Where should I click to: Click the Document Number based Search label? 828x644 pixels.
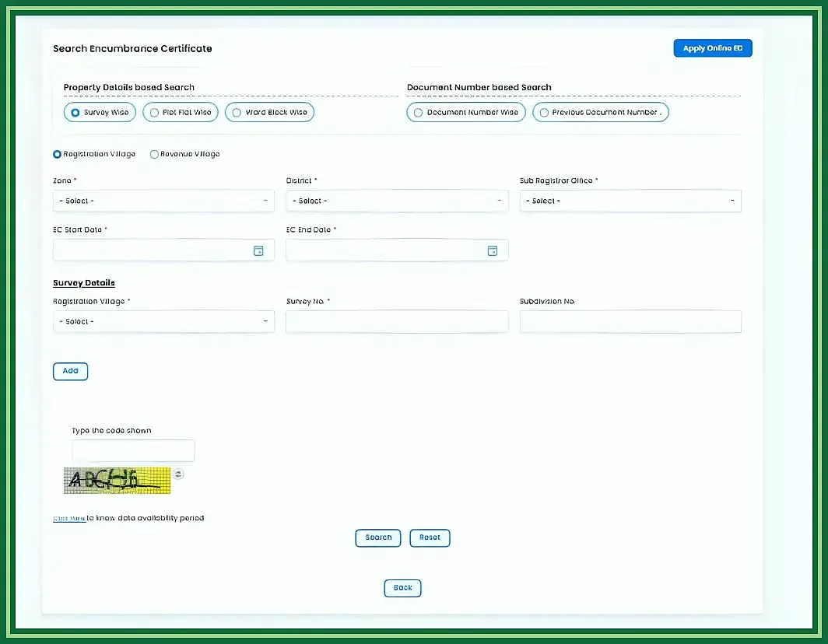pos(479,88)
